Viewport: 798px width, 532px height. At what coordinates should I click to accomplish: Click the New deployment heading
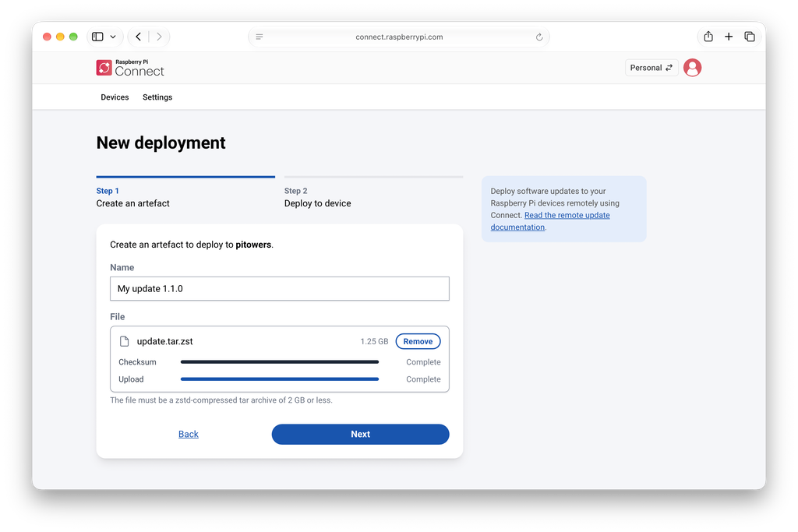[161, 143]
